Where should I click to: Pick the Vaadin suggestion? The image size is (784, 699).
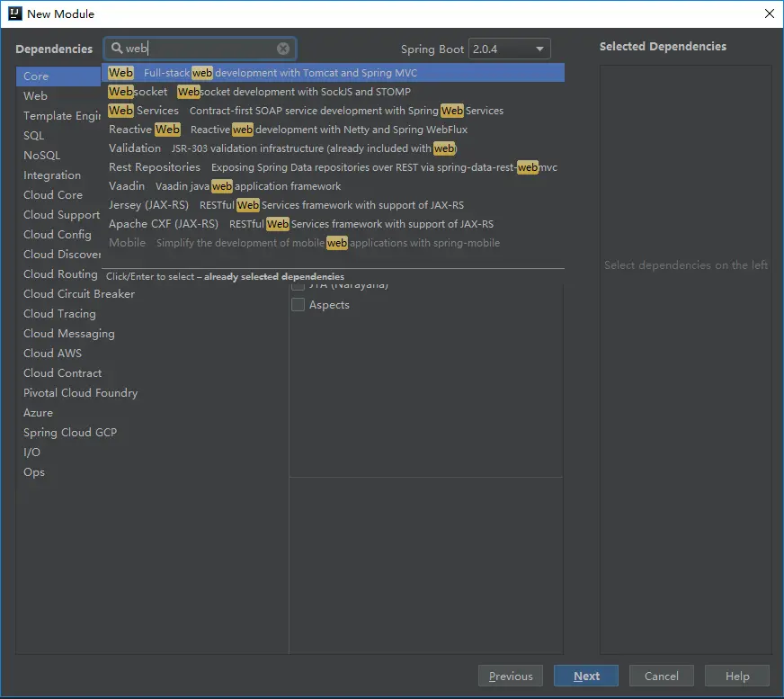click(333, 186)
